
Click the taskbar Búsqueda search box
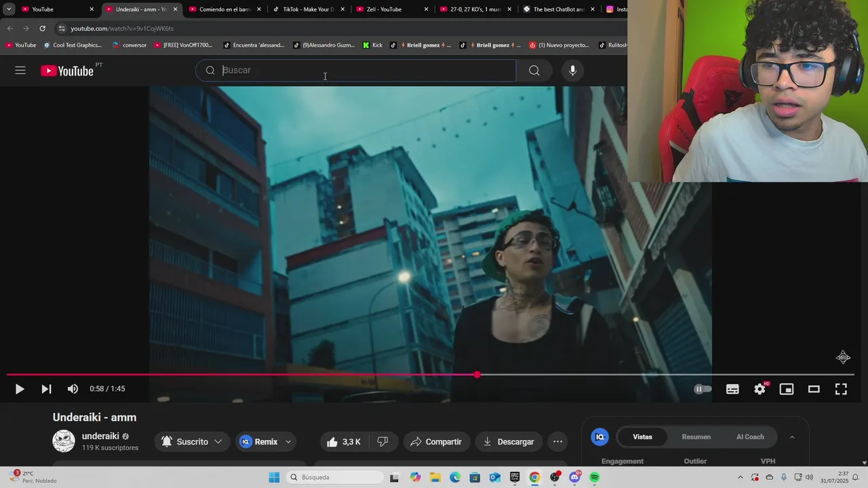[x=335, y=477]
